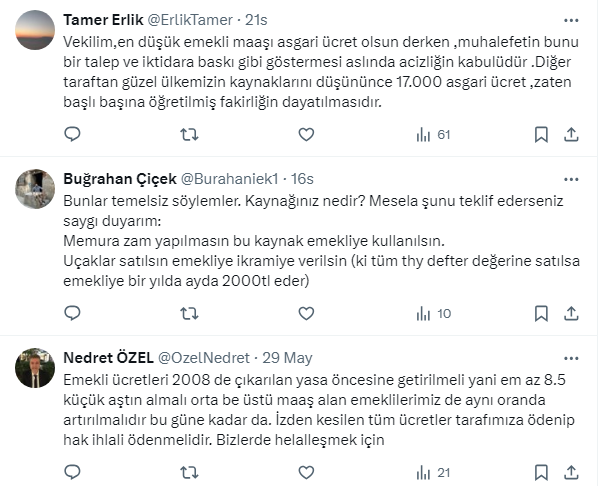This screenshot has width=614, height=486.
Task: Reply to Tamer Erlik's tweet
Action: click(72, 134)
